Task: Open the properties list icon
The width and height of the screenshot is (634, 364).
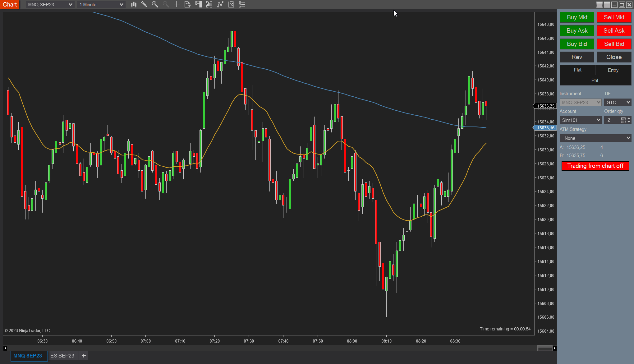Action: (x=242, y=4)
